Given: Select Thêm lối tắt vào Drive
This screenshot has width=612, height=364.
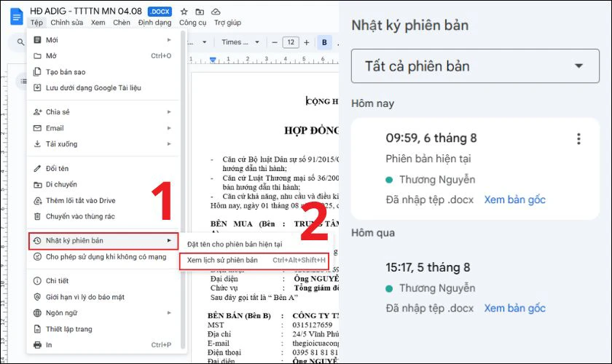Looking at the screenshot, I should [103, 200].
